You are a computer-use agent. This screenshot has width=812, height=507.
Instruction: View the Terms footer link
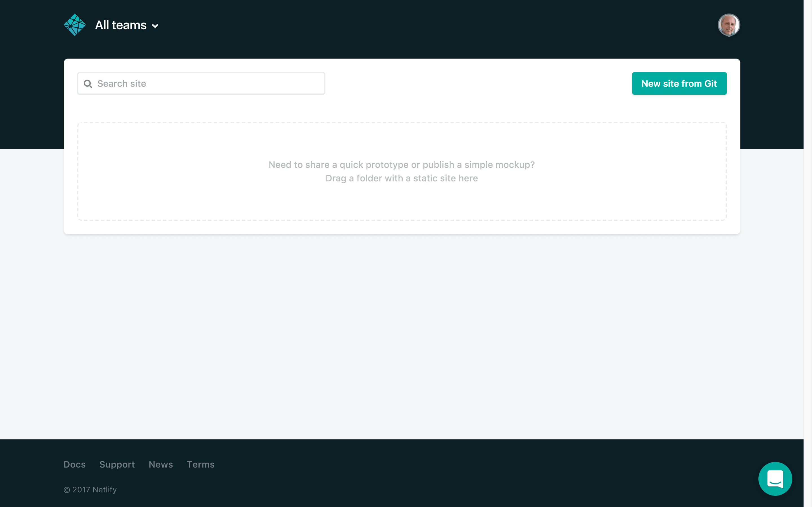coord(200,464)
